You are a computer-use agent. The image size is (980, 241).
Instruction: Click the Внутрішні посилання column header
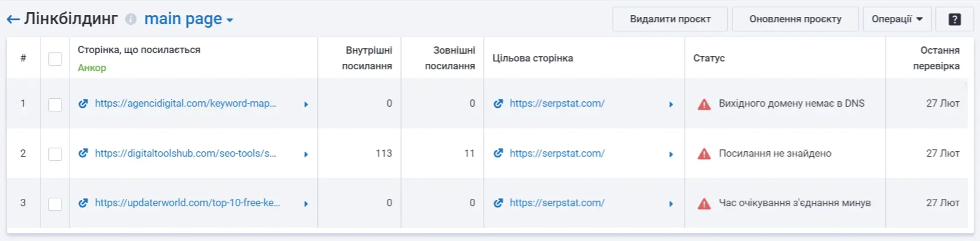pyautogui.click(x=367, y=58)
